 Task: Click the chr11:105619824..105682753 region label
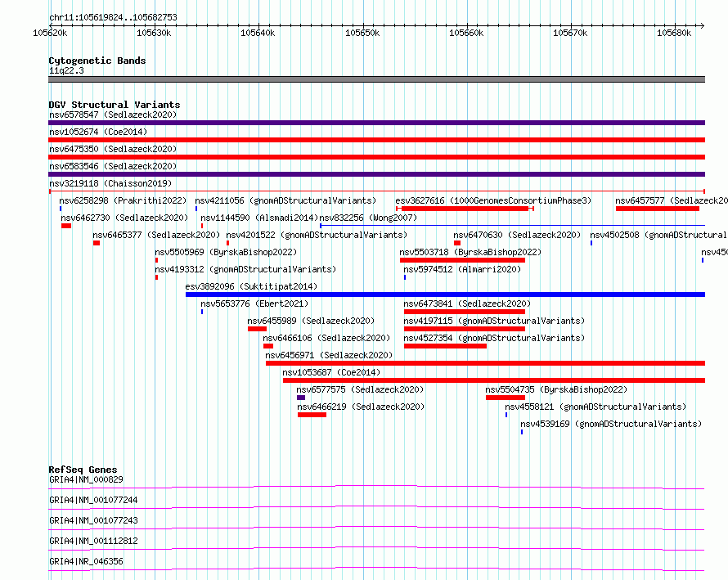click(113, 18)
